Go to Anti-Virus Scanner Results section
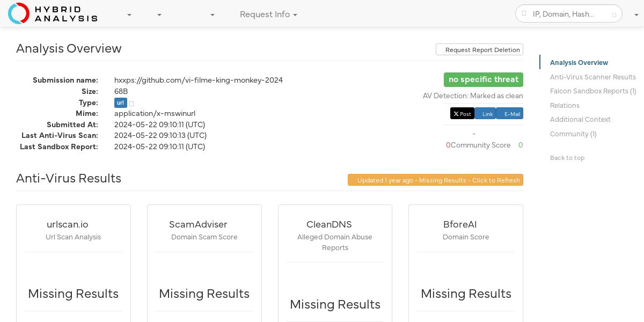The height and width of the screenshot is (322, 644). (x=592, y=77)
